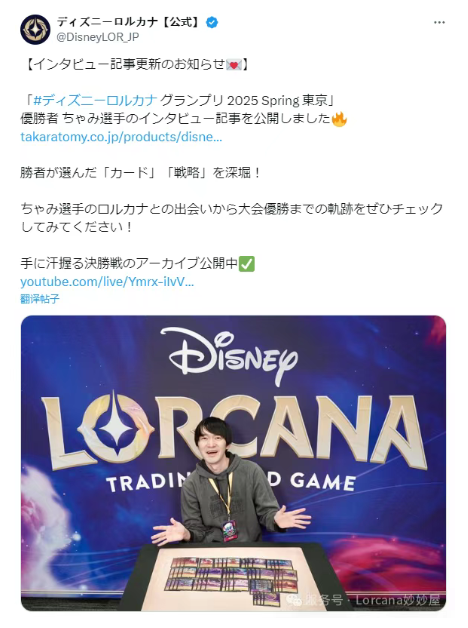
Task: Open the ディズニーロルカナ【公式】 display name
Action: [x=128, y=22]
